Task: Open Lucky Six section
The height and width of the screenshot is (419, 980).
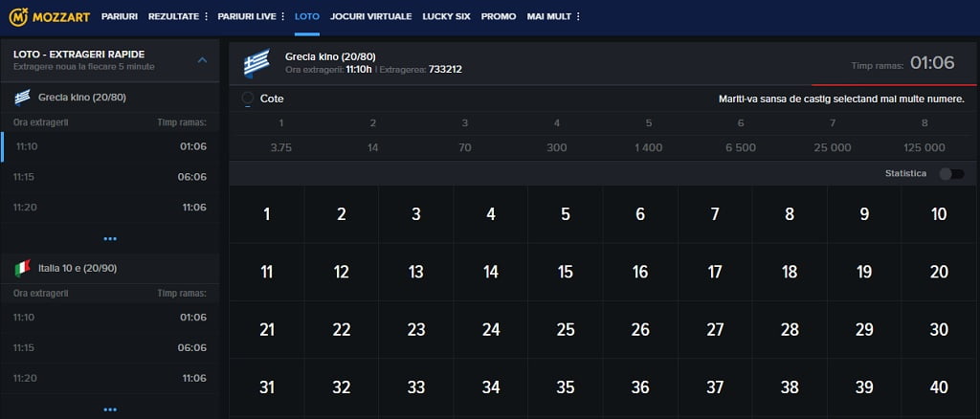Action: click(x=446, y=17)
